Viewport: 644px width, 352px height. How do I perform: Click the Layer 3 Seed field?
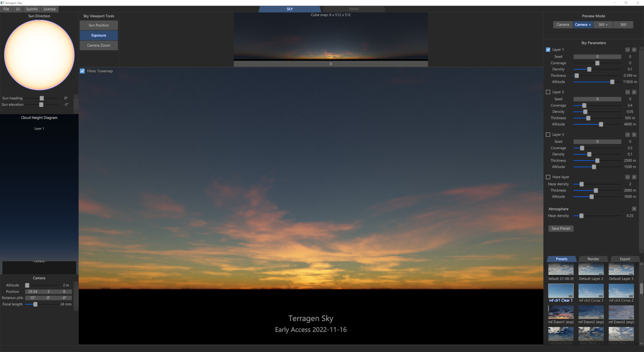[597, 142]
